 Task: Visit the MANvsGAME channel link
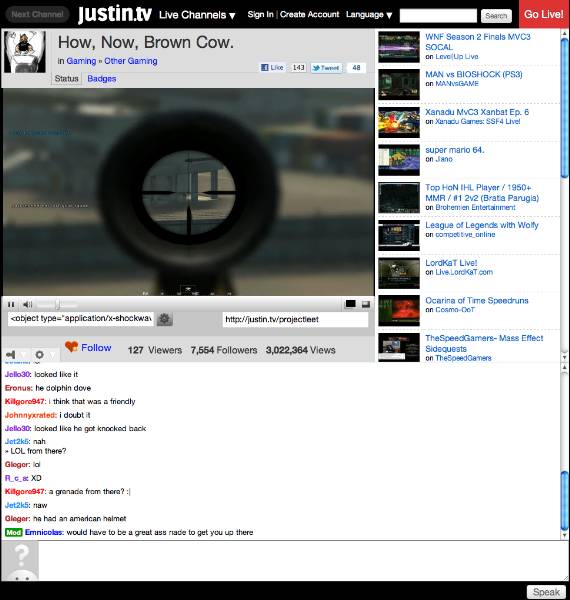coord(457,84)
